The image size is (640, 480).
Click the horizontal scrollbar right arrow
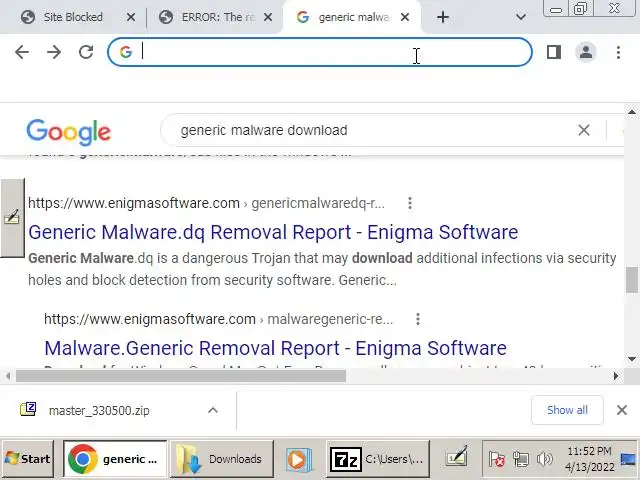click(616, 376)
